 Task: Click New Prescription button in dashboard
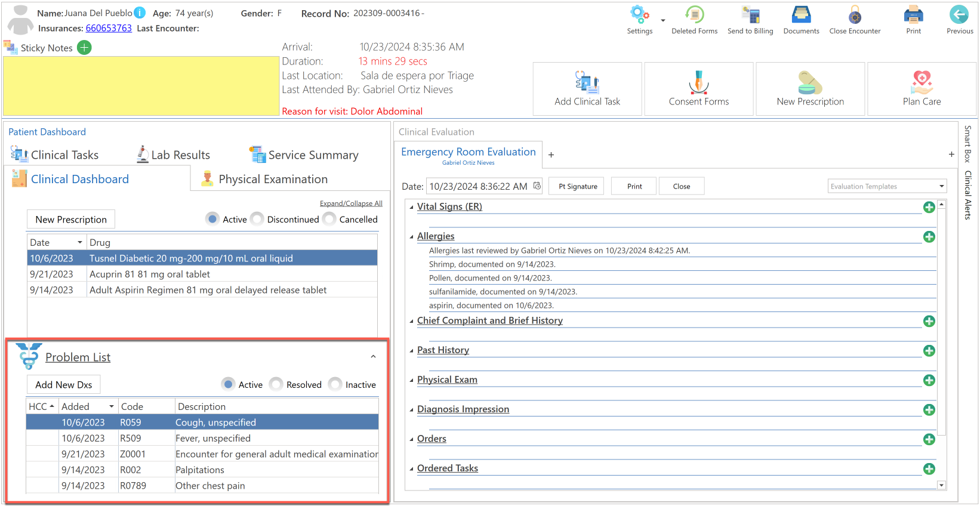click(71, 220)
